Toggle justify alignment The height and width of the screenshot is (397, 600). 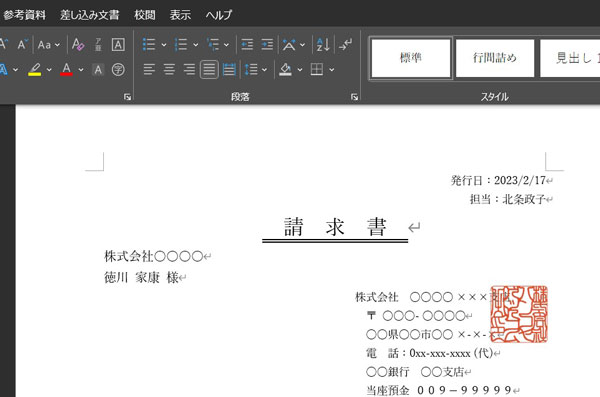(x=209, y=70)
